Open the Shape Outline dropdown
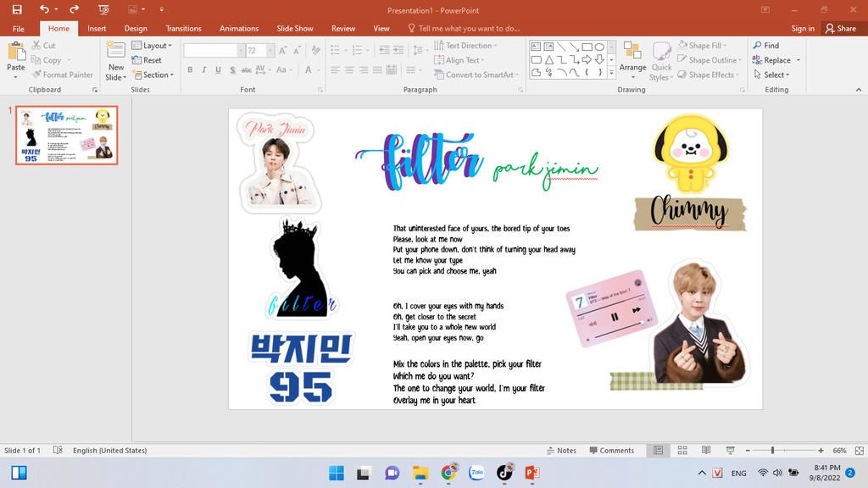The width and height of the screenshot is (868, 488). (x=710, y=60)
